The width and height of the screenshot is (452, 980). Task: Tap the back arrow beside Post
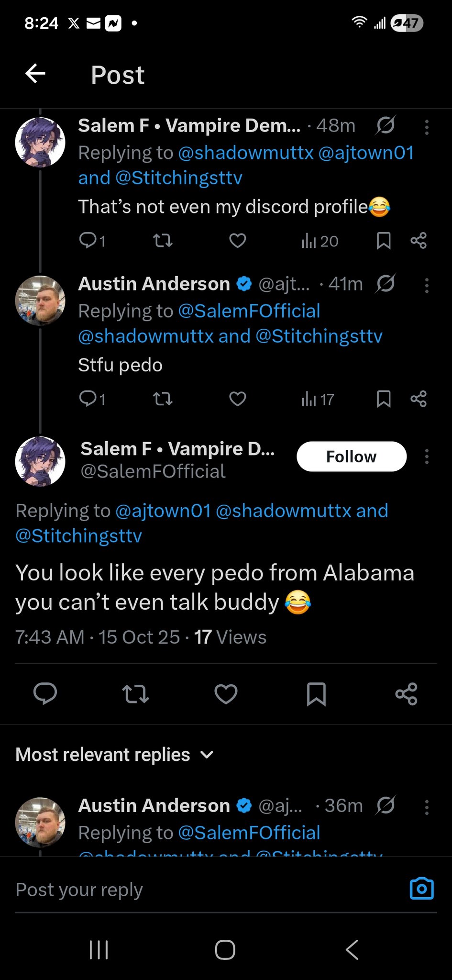point(35,74)
